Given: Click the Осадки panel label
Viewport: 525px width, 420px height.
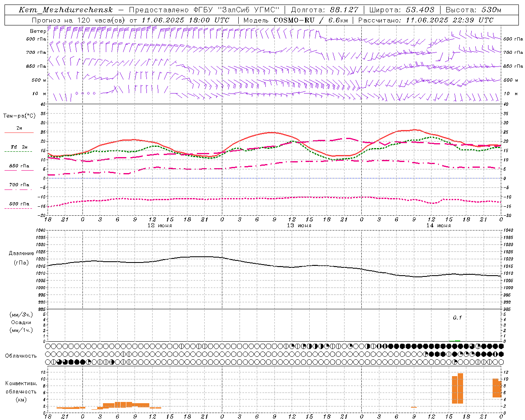Looking at the screenshot, I should tap(21, 322).
